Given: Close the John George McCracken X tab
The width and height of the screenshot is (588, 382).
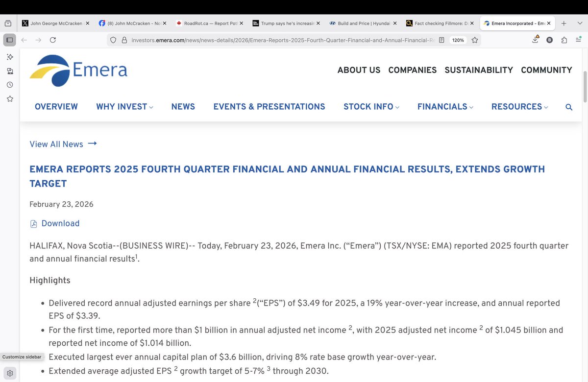Looking at the screenshot, I should 88,23.
